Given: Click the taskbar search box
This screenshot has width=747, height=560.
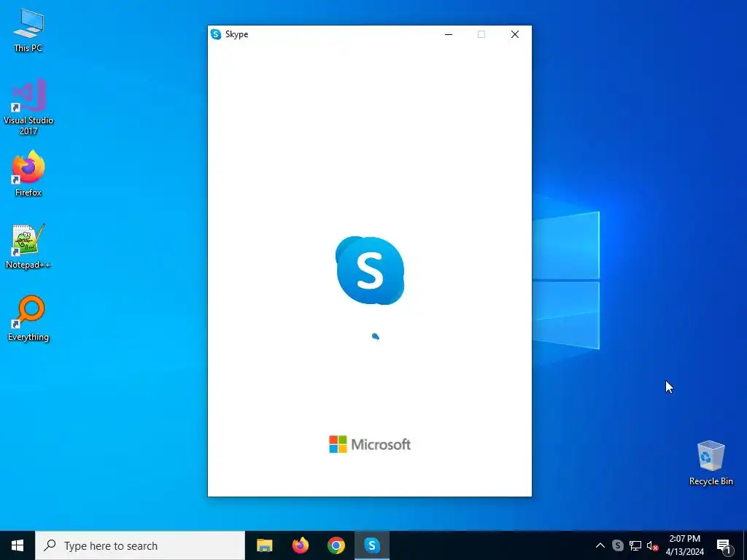Looking at the screenshot, I should pyautogui.click(x=140, y=545).
